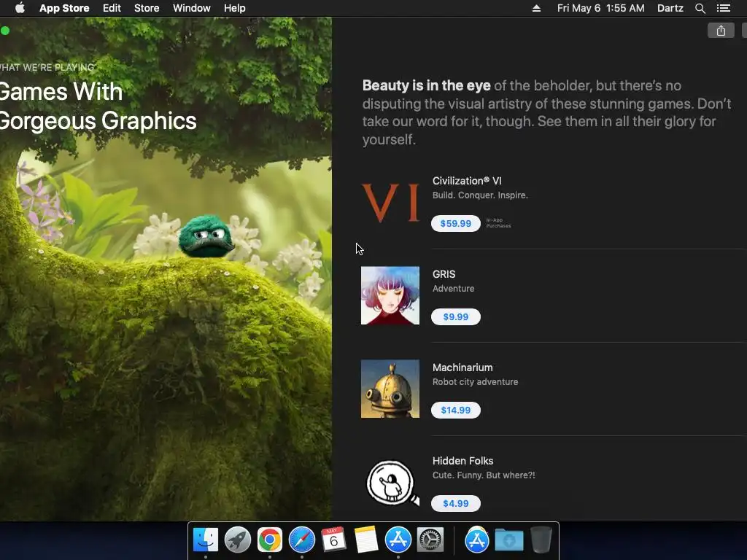The height and width of the screenshot is (560, 747).
Task: Click the Hidden Folks title
Action: 463,461
